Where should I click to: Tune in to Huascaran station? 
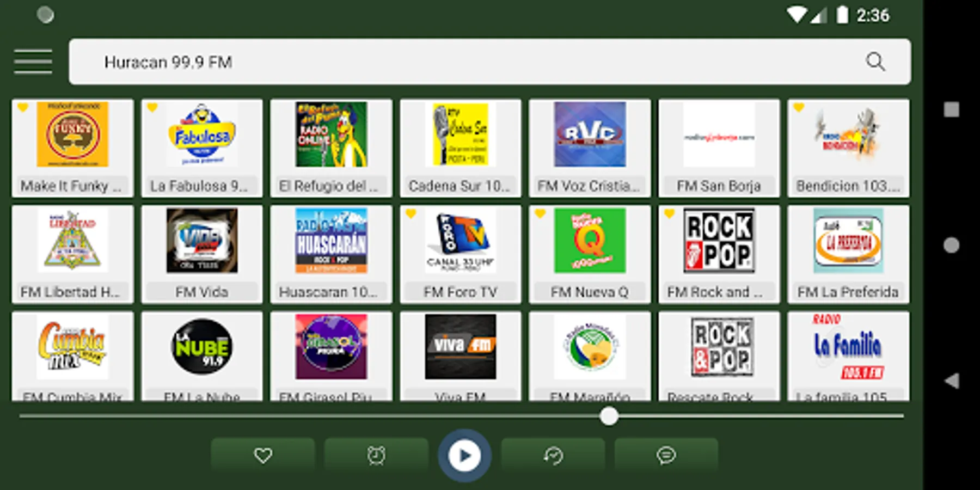point(331,254)
